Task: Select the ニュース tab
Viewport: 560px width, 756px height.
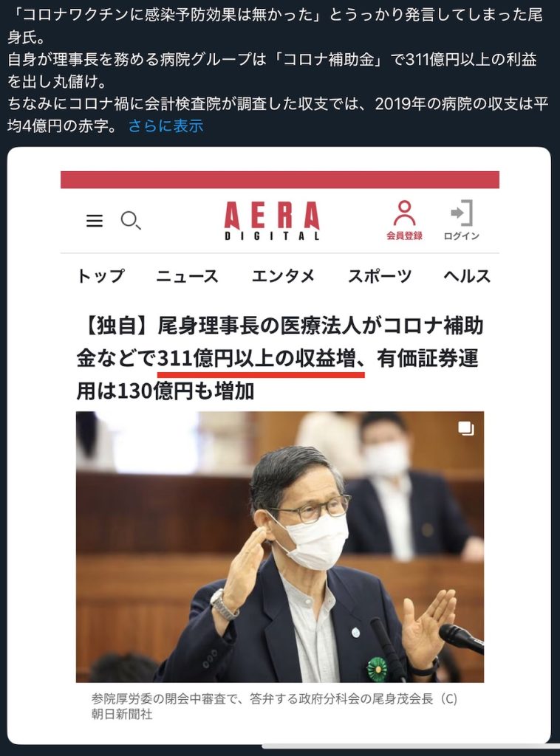Action: click(187, 276)
